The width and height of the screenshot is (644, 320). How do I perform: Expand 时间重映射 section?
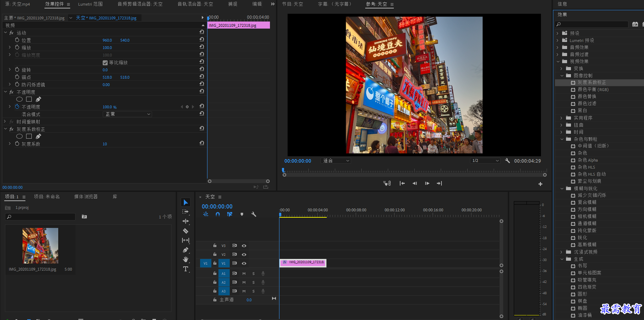coord(5,122)
